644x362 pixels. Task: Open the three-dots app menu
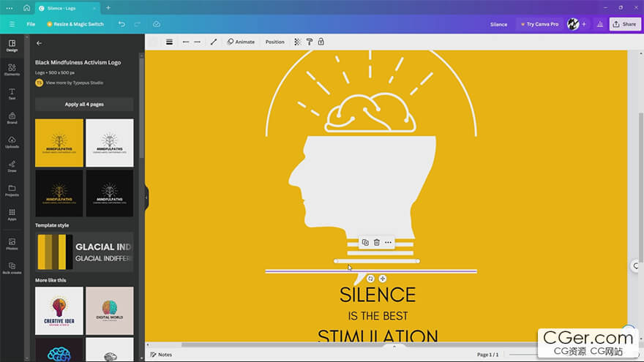coord(10,8)
